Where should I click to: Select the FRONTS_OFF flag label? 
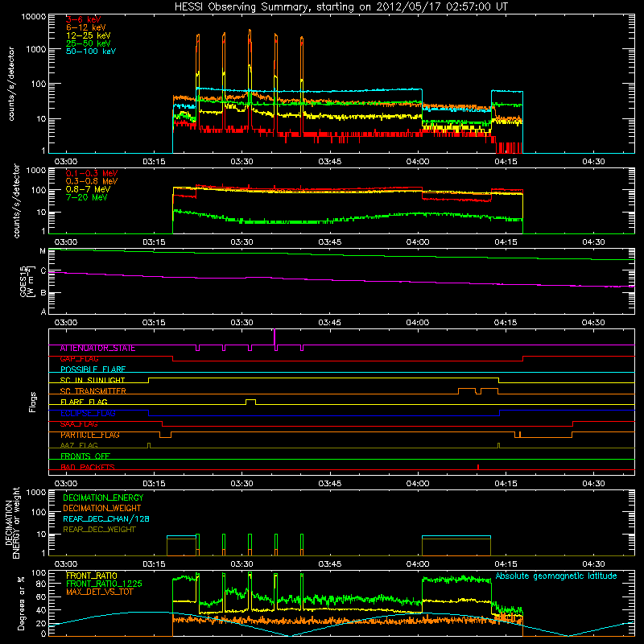click(x=85, y=456)
